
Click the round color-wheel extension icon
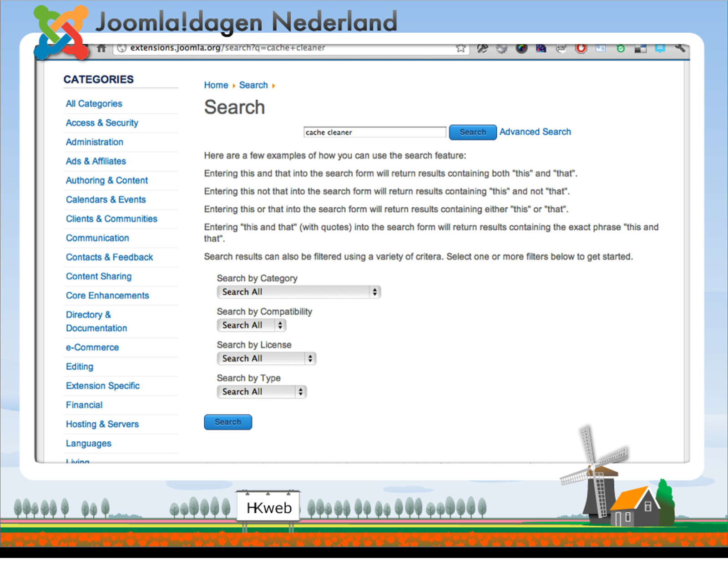[521, 48]
